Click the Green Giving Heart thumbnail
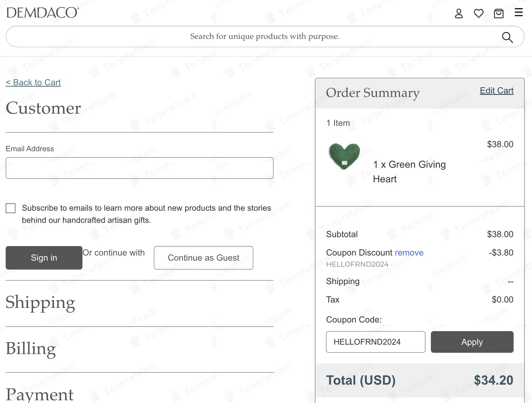The height and width of the screenshot is (403, 532). [x=344, y=156]
